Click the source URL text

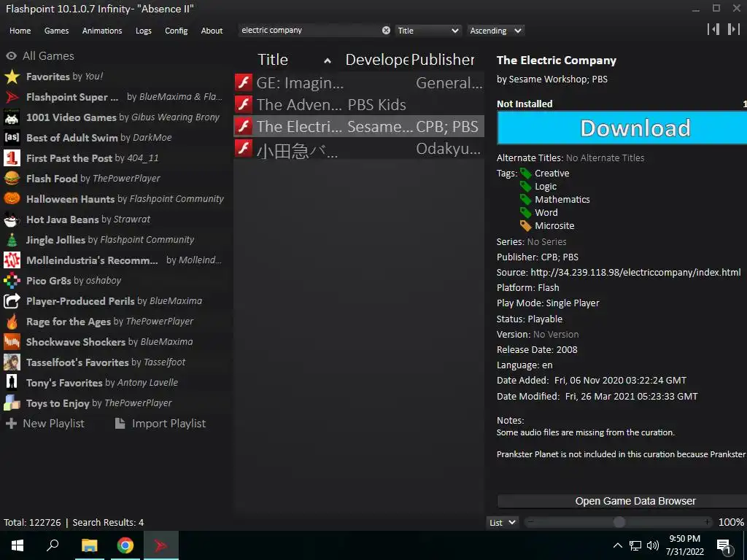pyautogui.click(x=635, y=273)
